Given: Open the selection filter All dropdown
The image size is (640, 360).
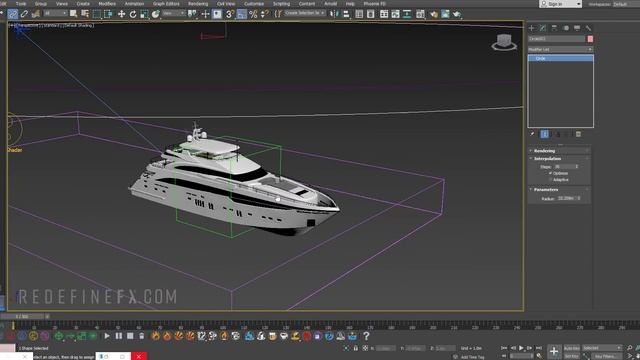Looking at the screenshot, I should click(x=55, y=13).
